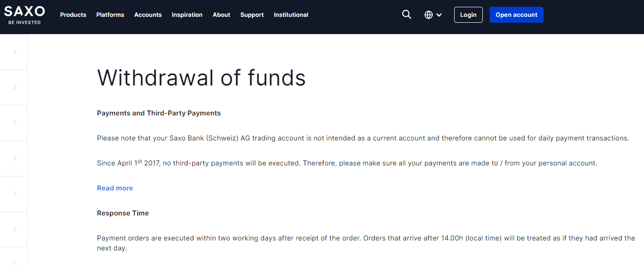Click the Open account button

(516, 15)
